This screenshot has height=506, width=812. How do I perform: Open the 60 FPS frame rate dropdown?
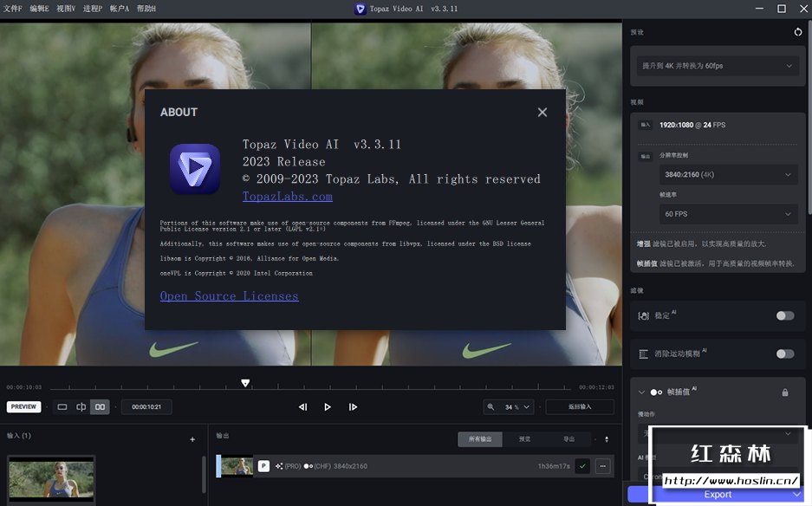pos(728,214)
